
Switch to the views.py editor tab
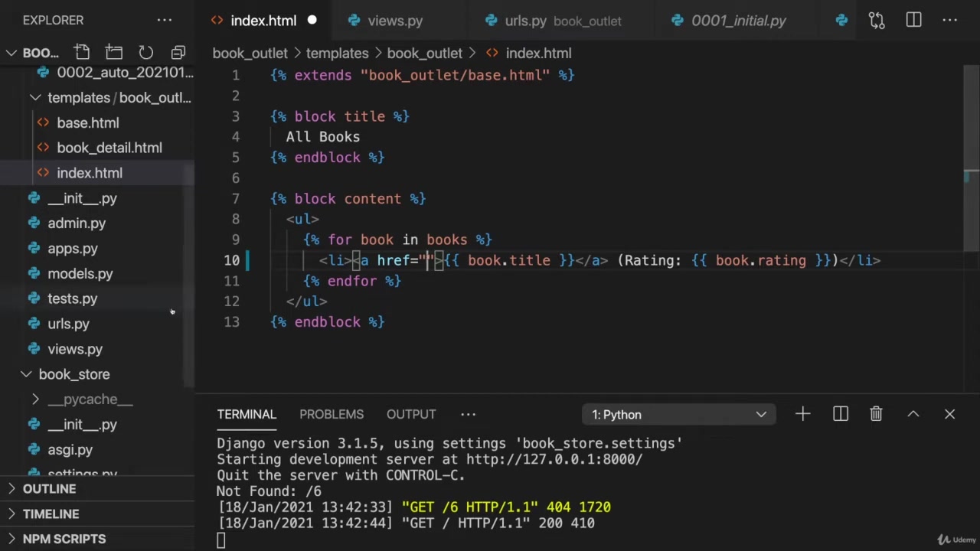(394, 21)
